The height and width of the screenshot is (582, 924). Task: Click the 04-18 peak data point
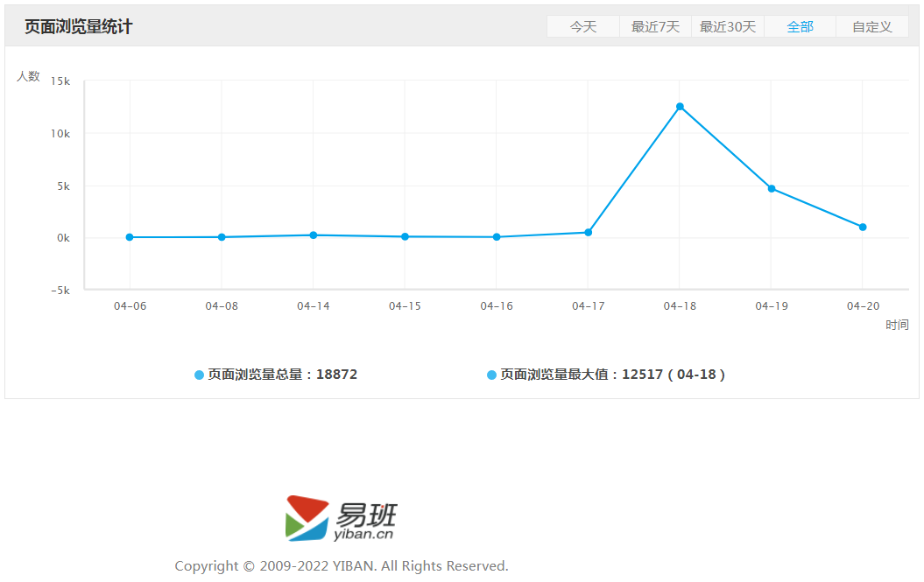(680, 107)
